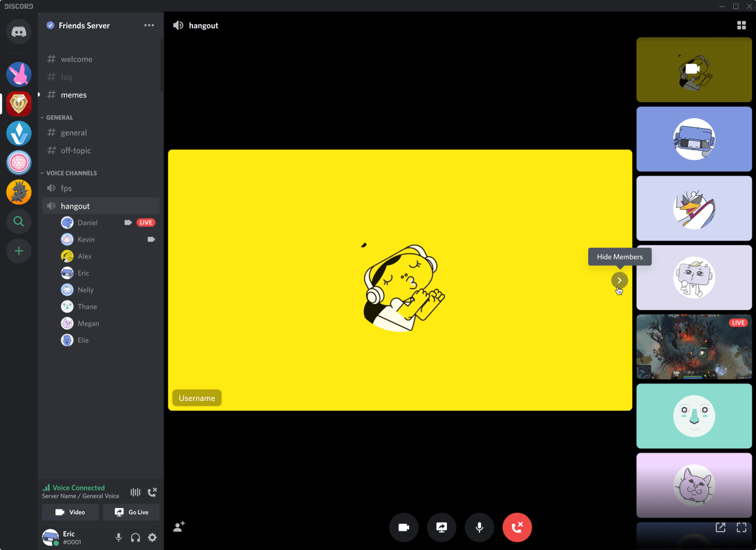Open the invite friends icon
756x550 pixels.
(x=179, y=527)
